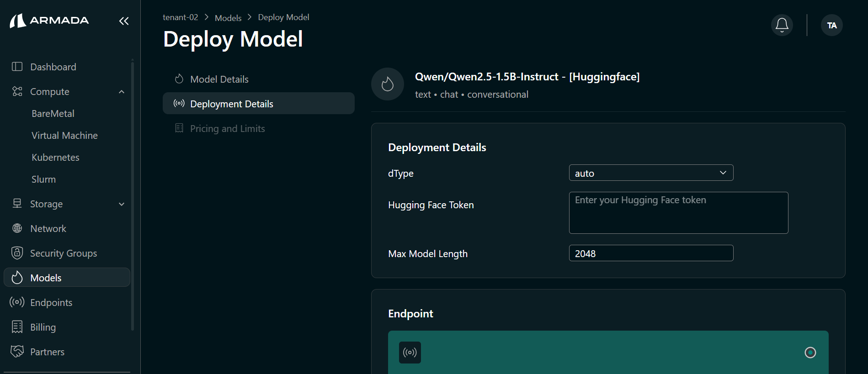
Task: Collapse the Compute section chevron
Action: pos(122,92)
